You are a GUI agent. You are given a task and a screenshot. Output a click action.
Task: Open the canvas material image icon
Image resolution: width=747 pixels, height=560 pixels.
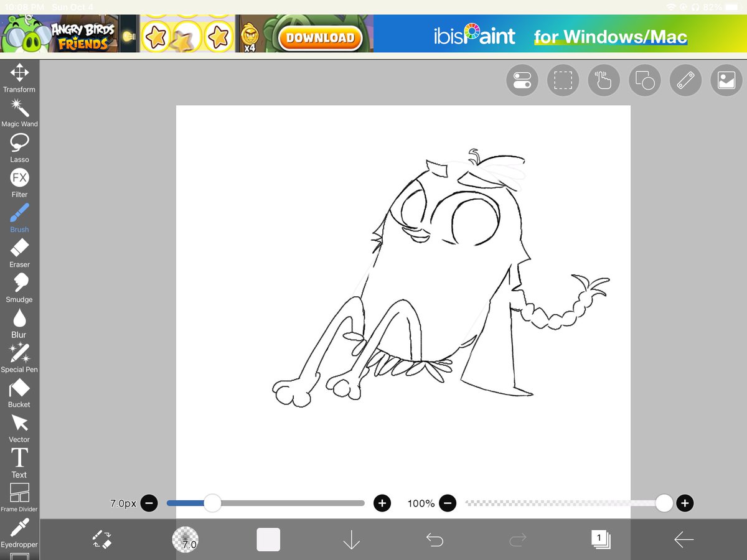726,80
